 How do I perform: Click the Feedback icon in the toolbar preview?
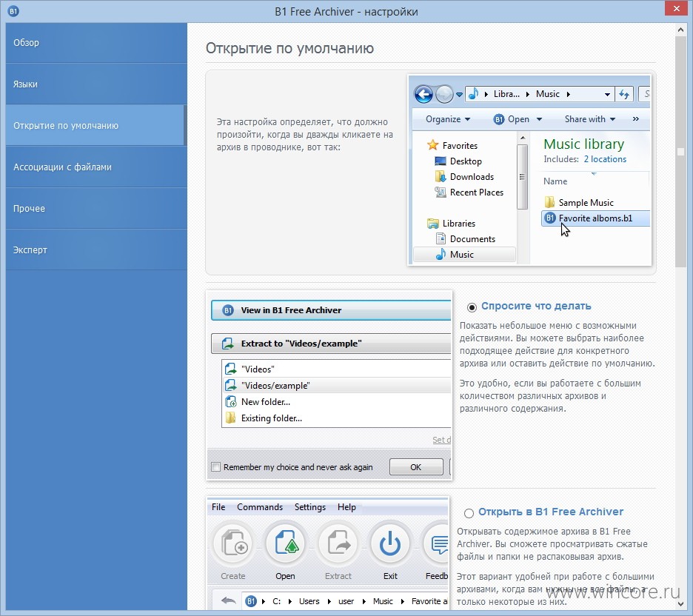tap(437, 543)
